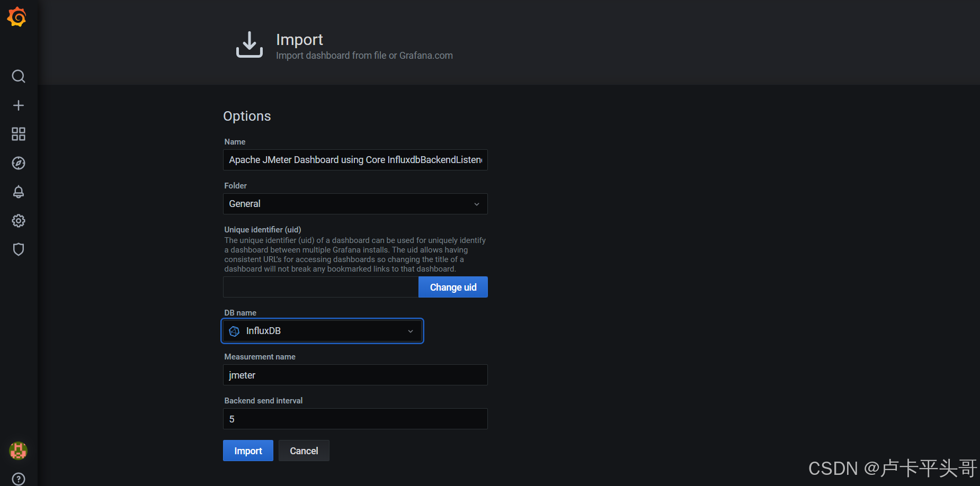Expand the Folder dropdown showing General
This screenshot has height=486, width=980.
pyautogui.click(x=355, y=204)
